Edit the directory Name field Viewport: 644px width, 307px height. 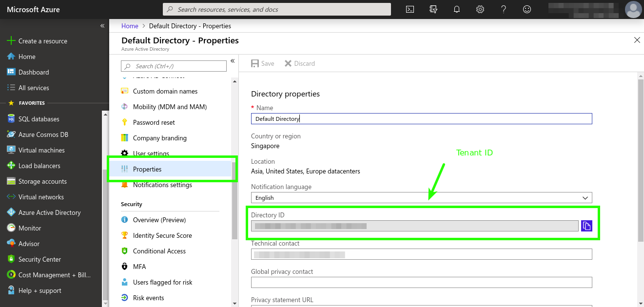tap(422, 118)
